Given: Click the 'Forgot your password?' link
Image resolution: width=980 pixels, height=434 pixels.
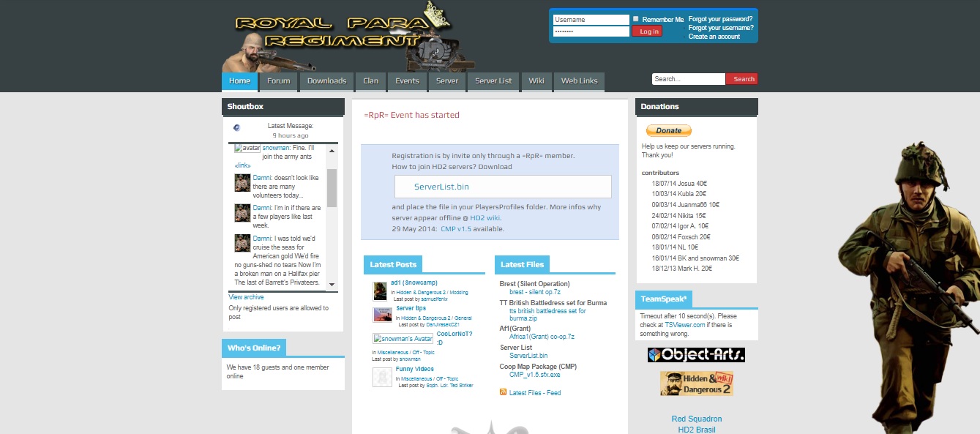Looking at the screenshot, I should pyautogui.click(x=720, y=19).
